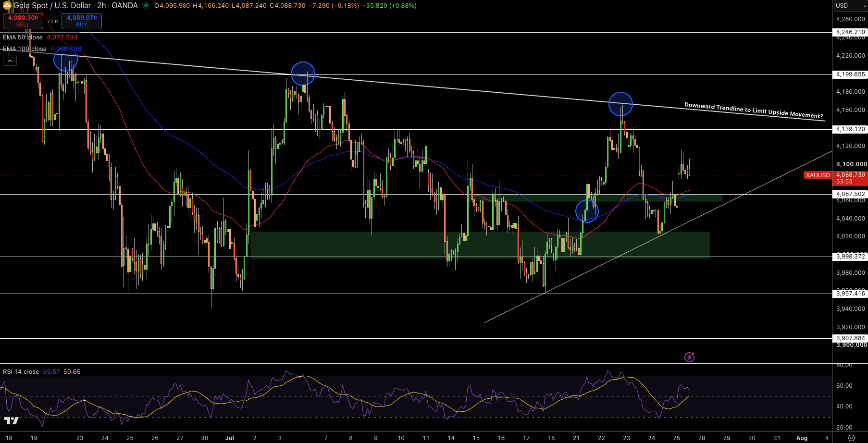Select the EMA 50 close indicator legend
868x443 pixels.
[x=40, y=37]
